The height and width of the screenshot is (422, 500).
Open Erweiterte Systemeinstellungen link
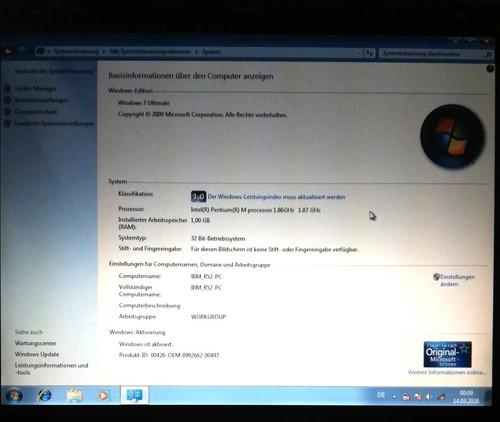tap(54, 123)
